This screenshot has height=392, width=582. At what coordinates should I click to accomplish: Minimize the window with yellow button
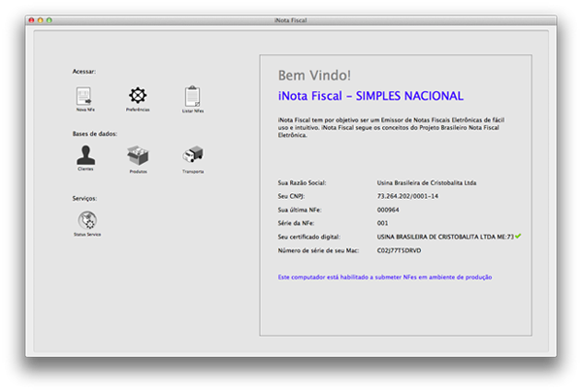tap(41, 20)
